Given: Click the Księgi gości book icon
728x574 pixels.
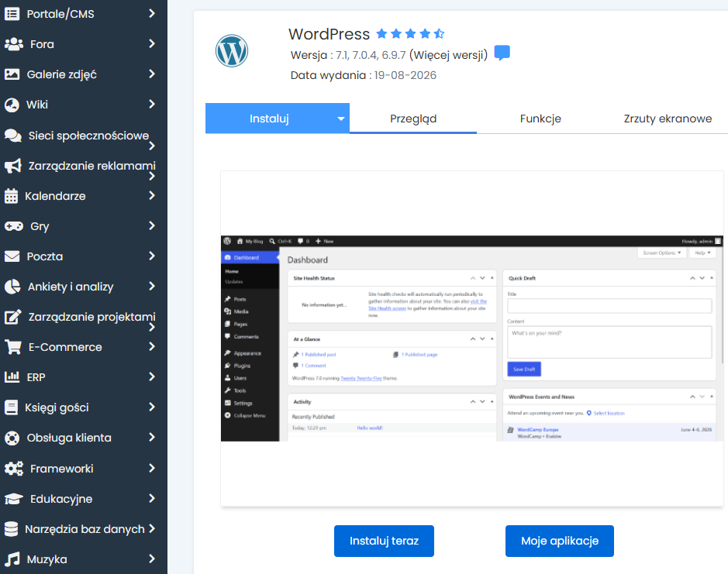Looking at the screenshot, I should coord(11,407).
